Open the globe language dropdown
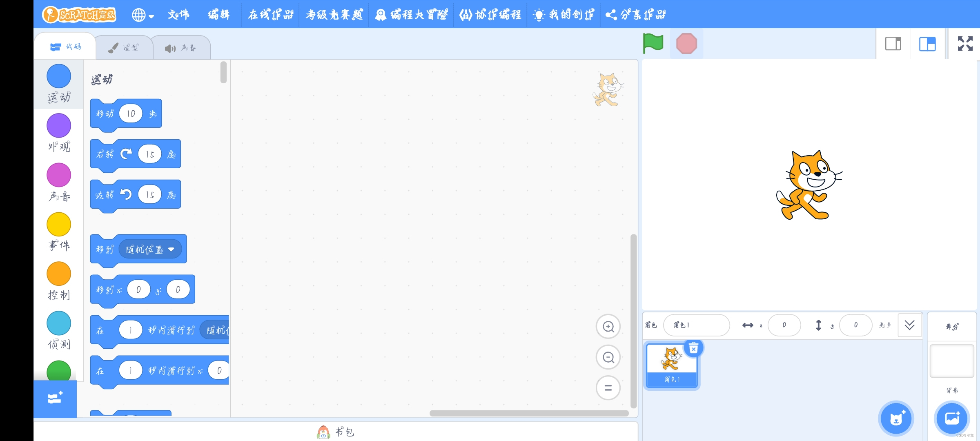Screen dimensions: 980x441 pyautogui.click(x=143, y=15)
